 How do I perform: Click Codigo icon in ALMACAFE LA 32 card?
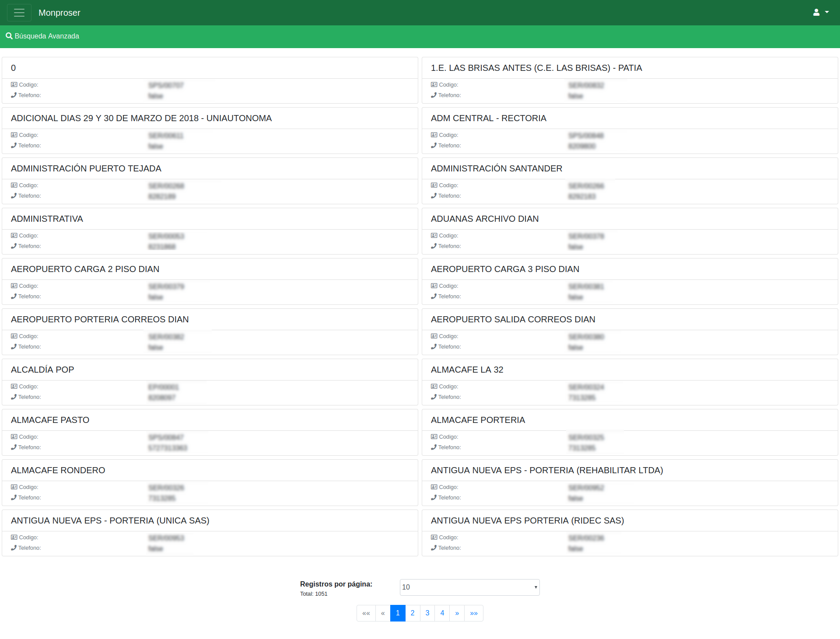pyautogui.click(x=434, y=387)
